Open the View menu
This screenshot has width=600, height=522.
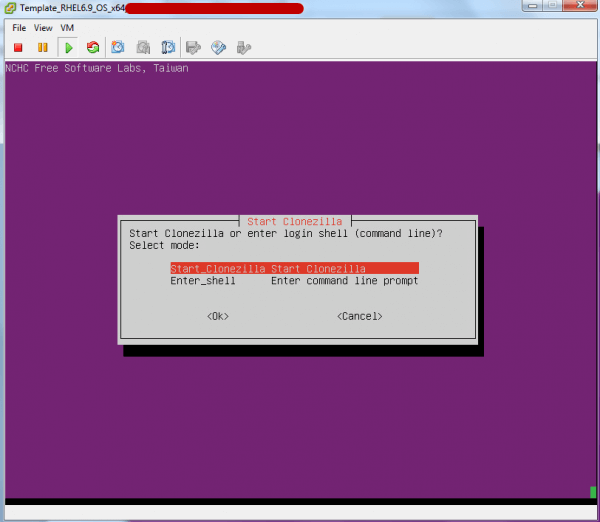point(43,28)
